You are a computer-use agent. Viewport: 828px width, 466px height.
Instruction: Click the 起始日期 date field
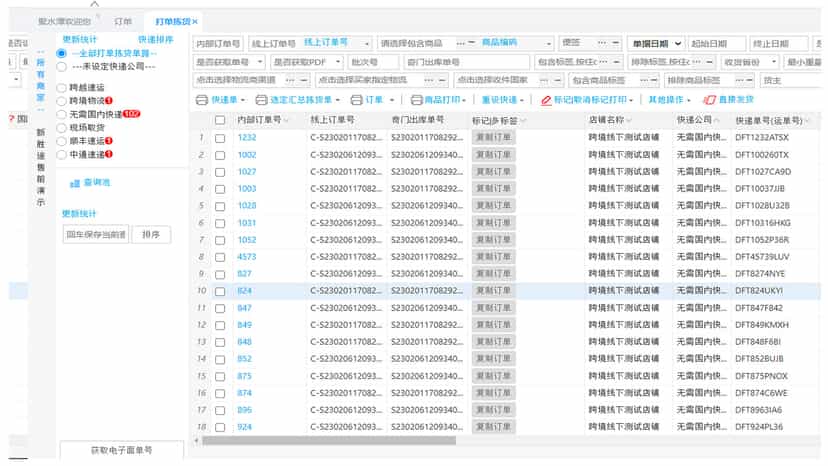(716, 43)
